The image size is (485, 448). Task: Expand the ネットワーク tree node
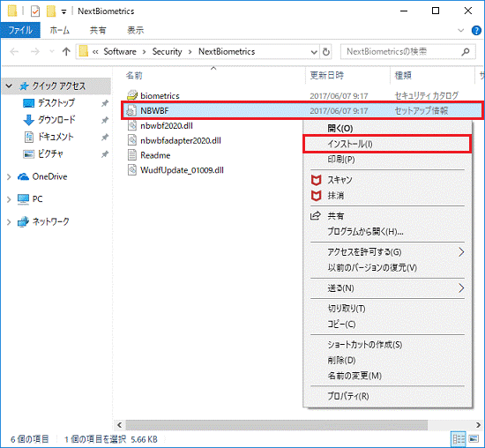(9, 222)
